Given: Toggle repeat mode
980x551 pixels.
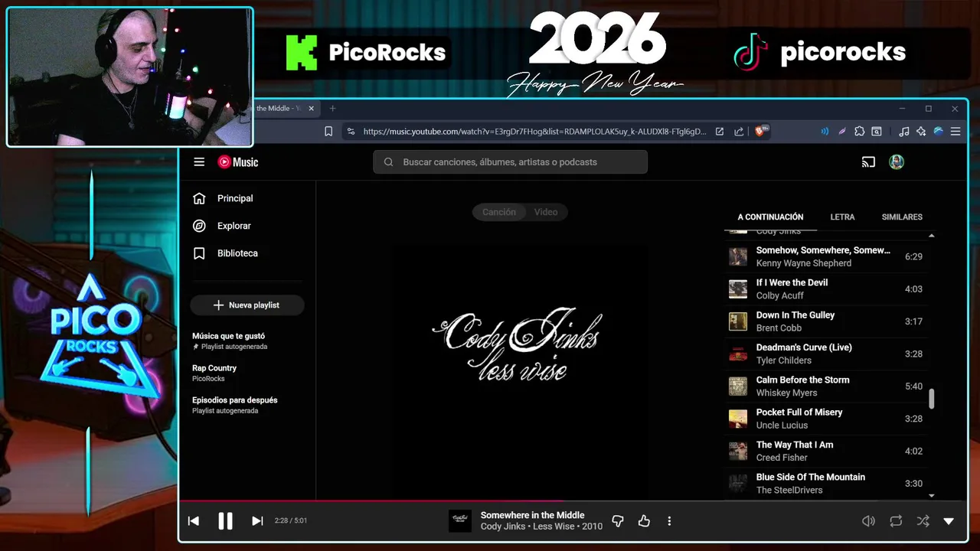Looking at the screenshot, I should (x=896, y=521).
